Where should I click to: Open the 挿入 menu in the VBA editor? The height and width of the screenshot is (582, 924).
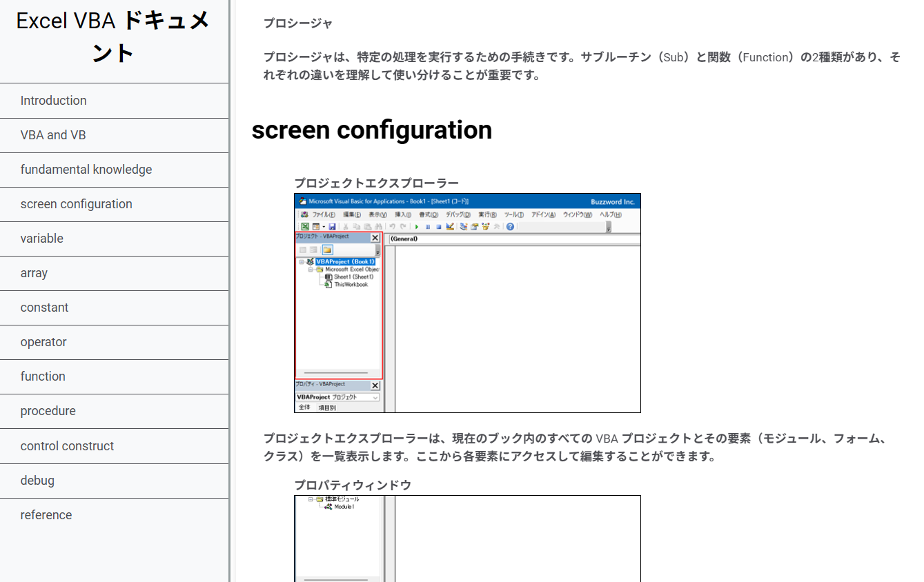[402, 214]
